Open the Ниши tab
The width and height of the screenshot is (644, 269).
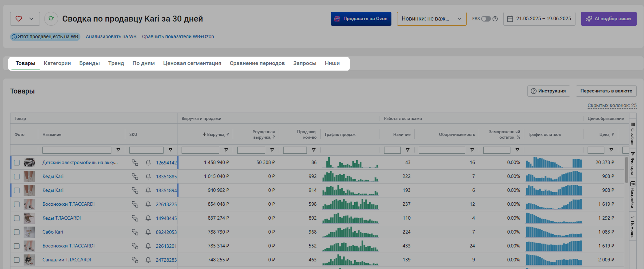[x=332, y=63]
